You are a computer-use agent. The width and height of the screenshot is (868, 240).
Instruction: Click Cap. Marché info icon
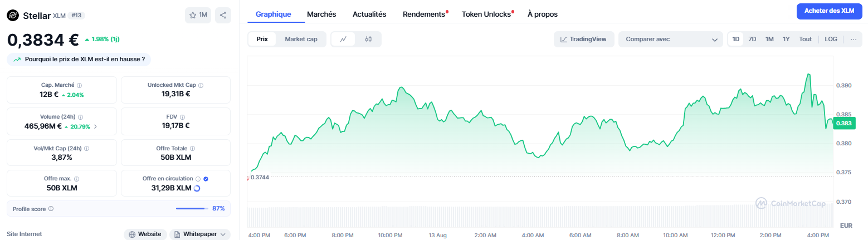[x=80, y=85]
